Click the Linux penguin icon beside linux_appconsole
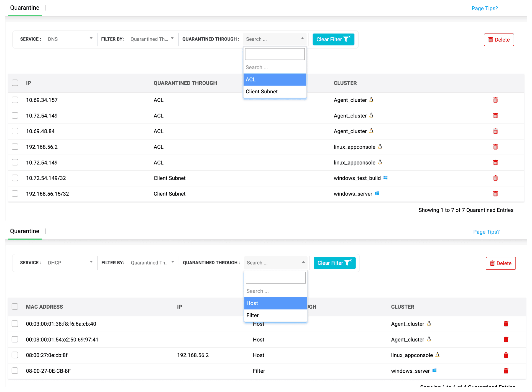 [380, 147]
